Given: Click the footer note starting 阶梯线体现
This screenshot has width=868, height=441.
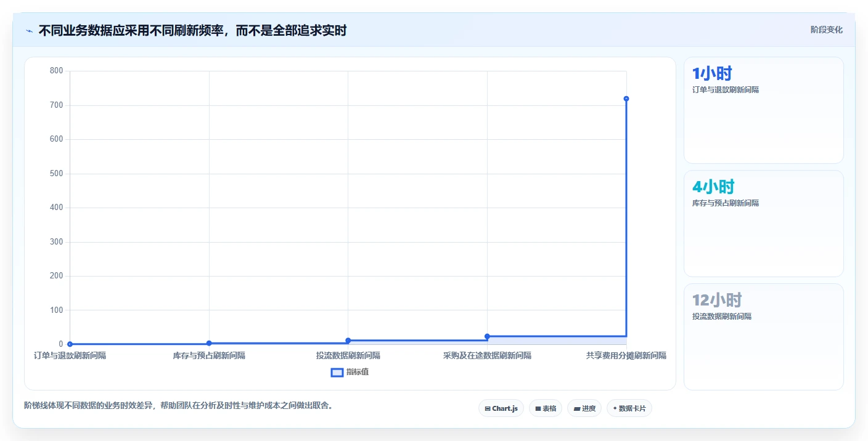Looking at the screenshot, I should click(x=179, y=405).
